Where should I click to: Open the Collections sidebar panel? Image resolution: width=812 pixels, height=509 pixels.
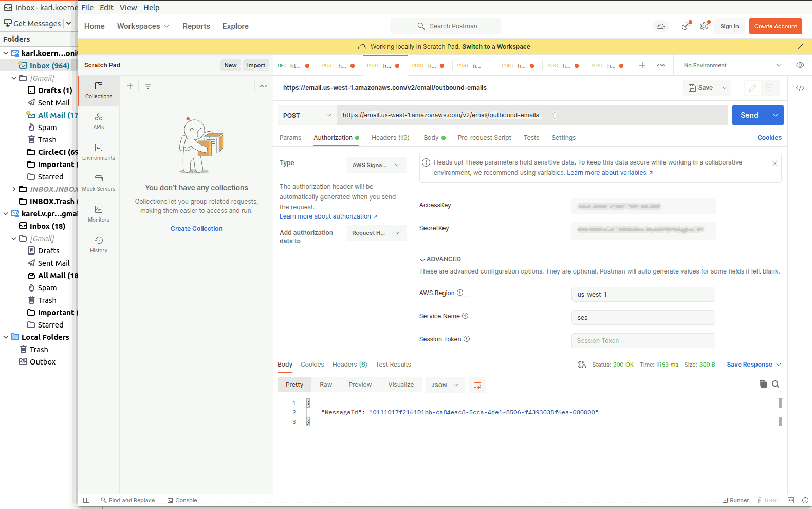click(99, 90)
